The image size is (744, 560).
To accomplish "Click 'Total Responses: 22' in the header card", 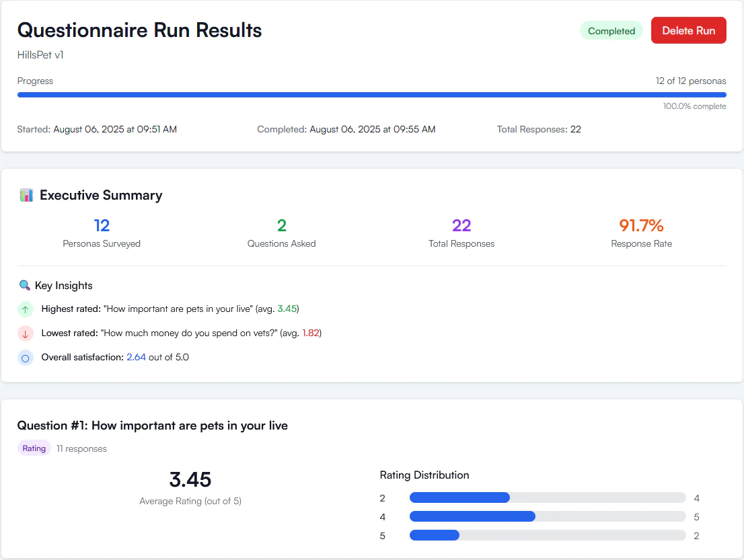I will tap(539, 130).
